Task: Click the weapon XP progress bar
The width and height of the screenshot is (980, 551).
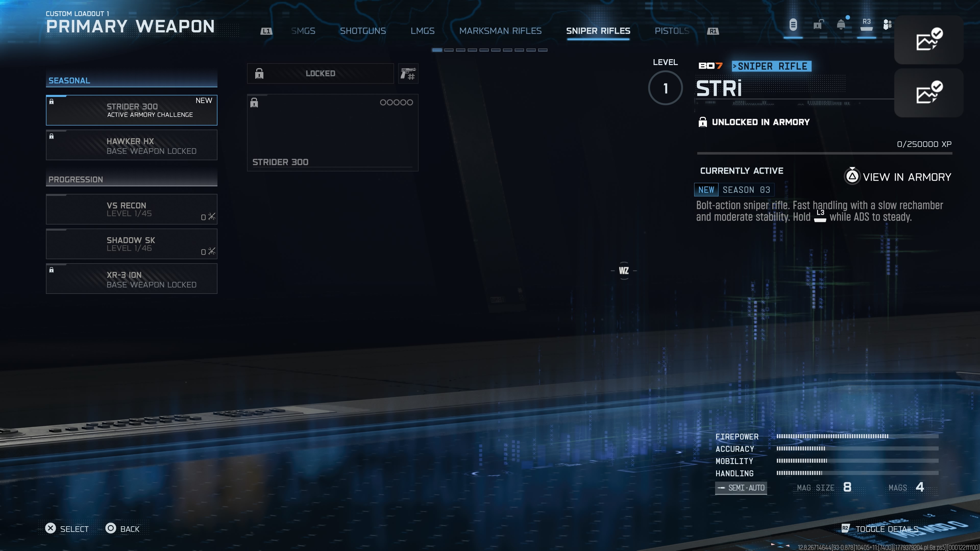Action: [824, 153]
